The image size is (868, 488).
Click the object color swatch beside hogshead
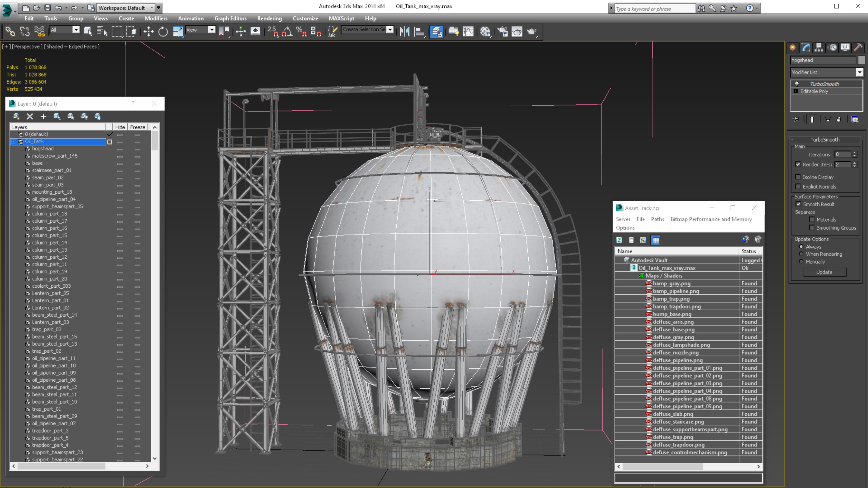[861, 60]
